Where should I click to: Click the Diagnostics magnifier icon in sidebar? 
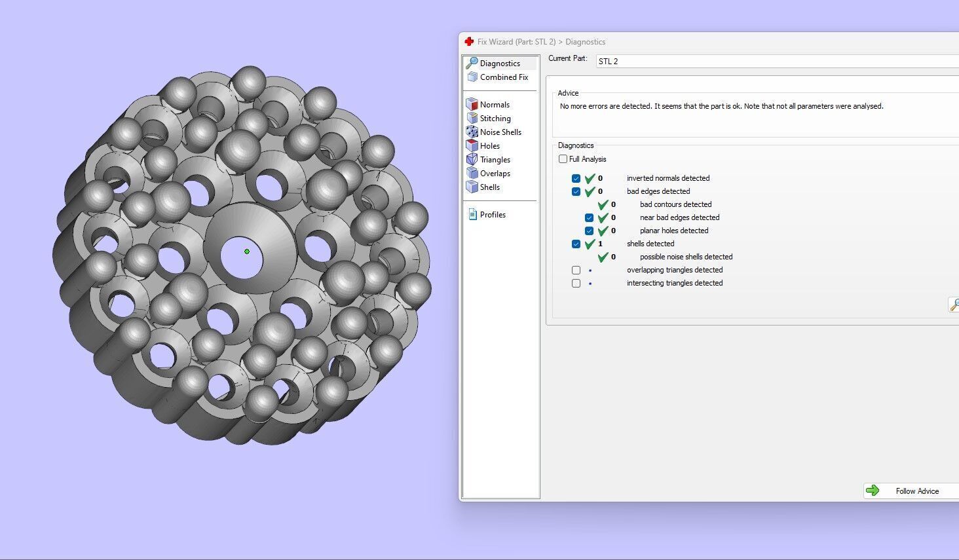pyautogui.click(x=472, y=64)
